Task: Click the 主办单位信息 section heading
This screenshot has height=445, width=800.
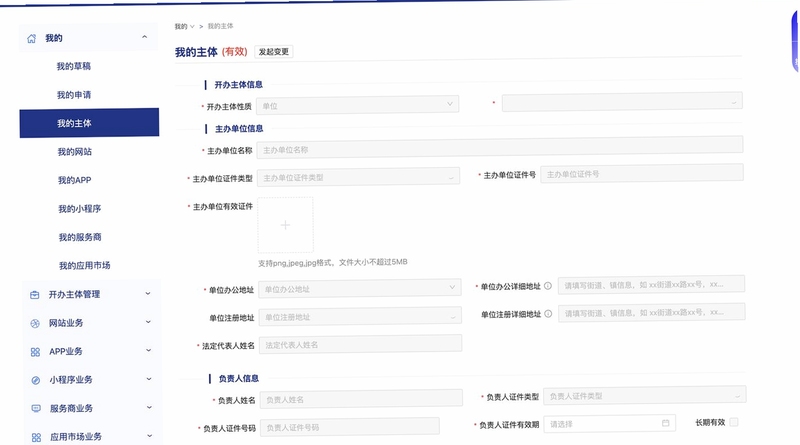Action: [239, 129]
